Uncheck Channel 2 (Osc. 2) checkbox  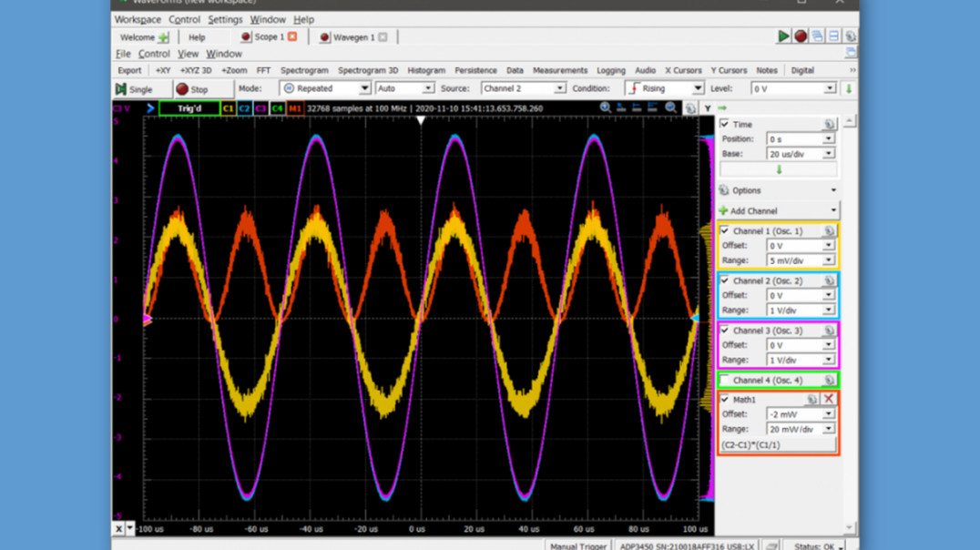click(x=724, y=280)
